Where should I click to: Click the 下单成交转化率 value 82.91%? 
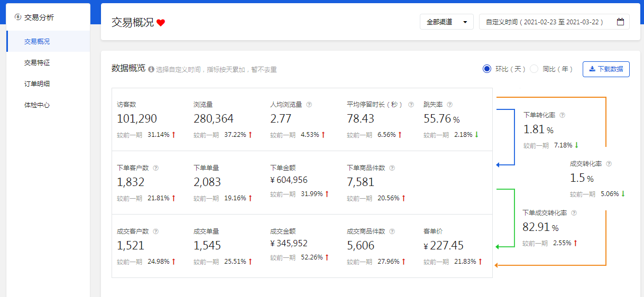pos(540,228)
